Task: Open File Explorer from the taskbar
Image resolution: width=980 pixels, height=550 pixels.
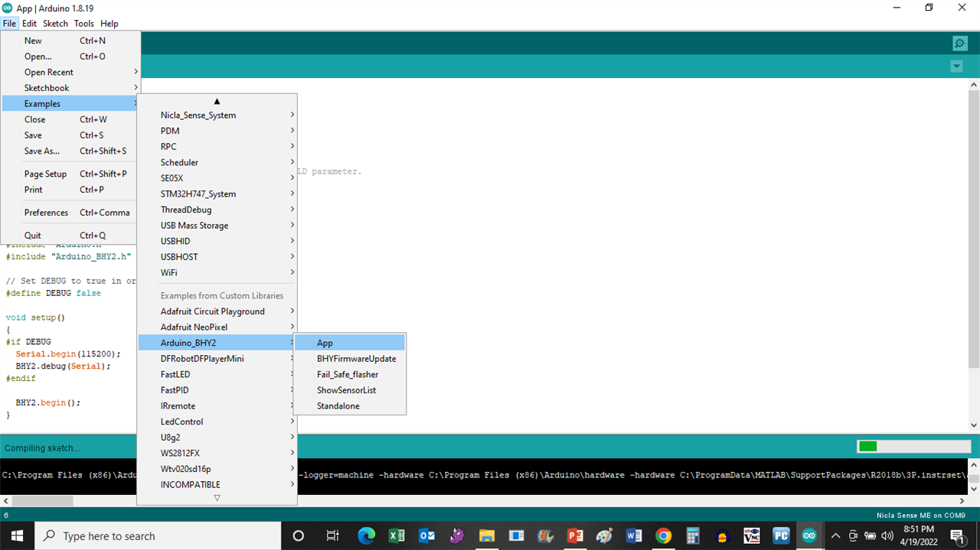Action: tap(486, 536)
